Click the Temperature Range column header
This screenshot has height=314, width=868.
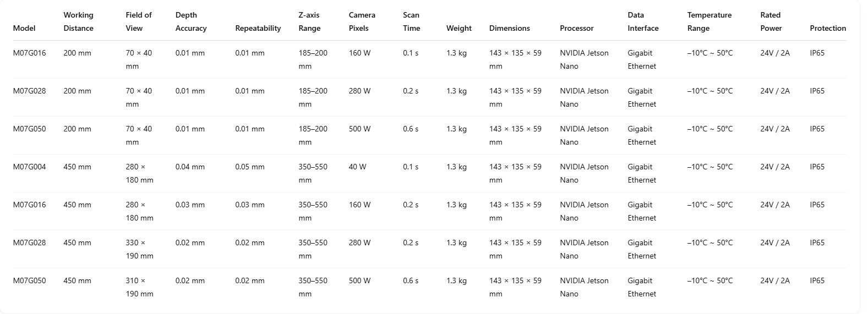709,21
